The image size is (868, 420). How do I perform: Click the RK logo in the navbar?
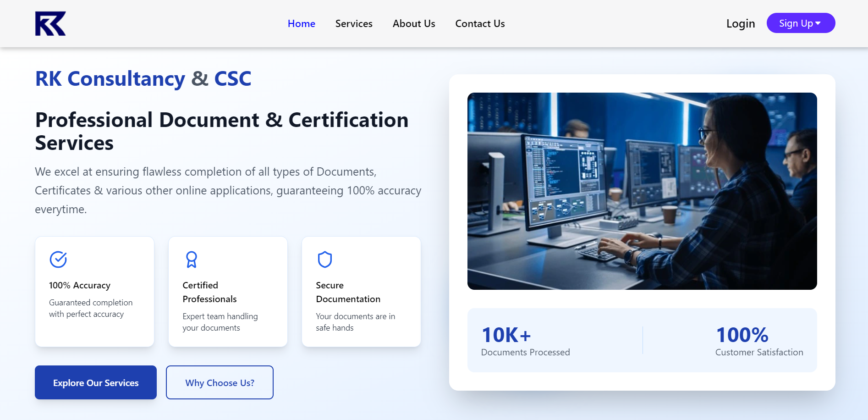pos(50,23)
